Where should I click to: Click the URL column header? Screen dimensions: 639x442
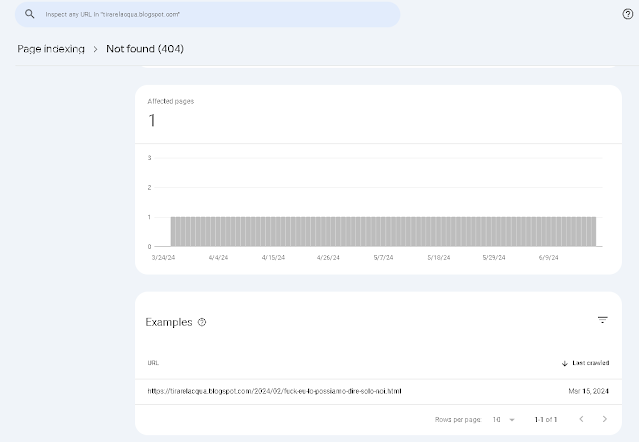coord(152,363)
